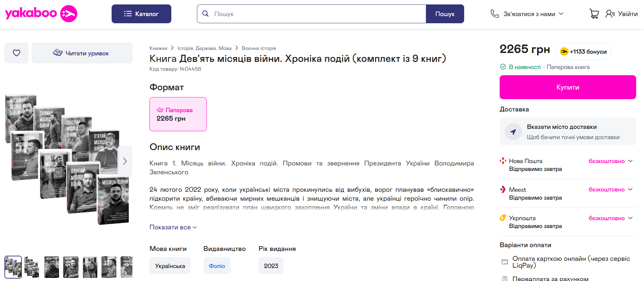The width and height of the screenshot is (644, 281).
Task: Click the bonus points badge
Action: 583,52
